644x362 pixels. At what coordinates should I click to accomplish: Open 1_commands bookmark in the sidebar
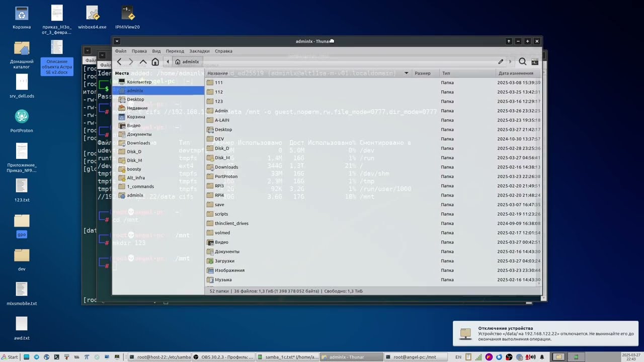[x=158, y=187]
